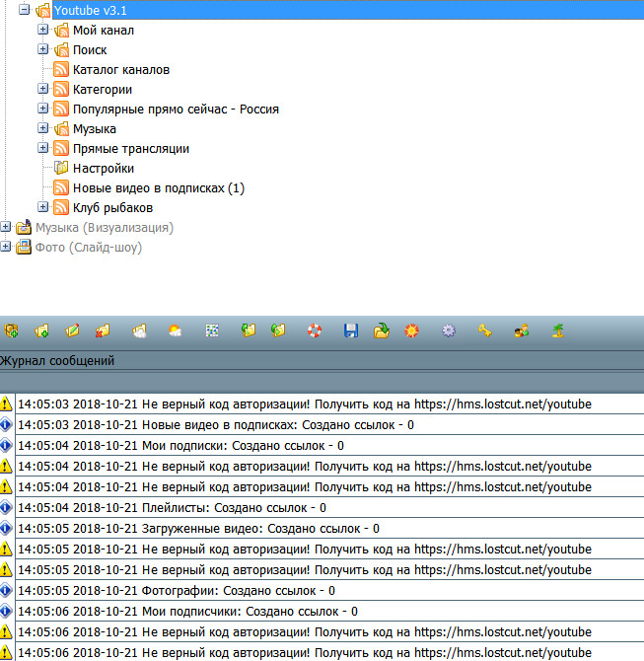Expand the Музыка (Визуализация) folder

[x=6, y=227]
